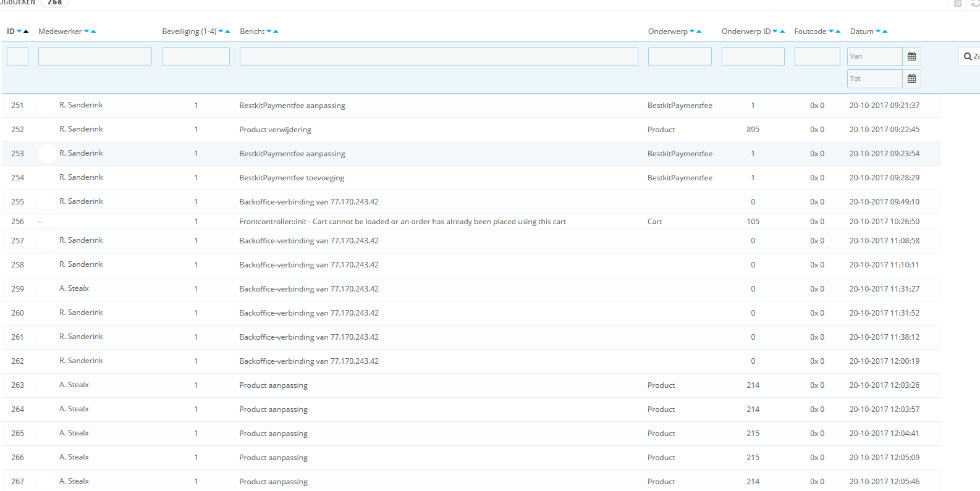
Task: Open the calendar for the Van date
Action: [912, 56]
